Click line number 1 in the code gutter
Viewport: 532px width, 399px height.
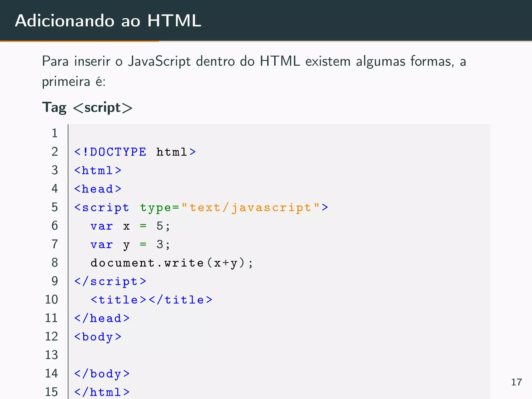pos(55,133)
